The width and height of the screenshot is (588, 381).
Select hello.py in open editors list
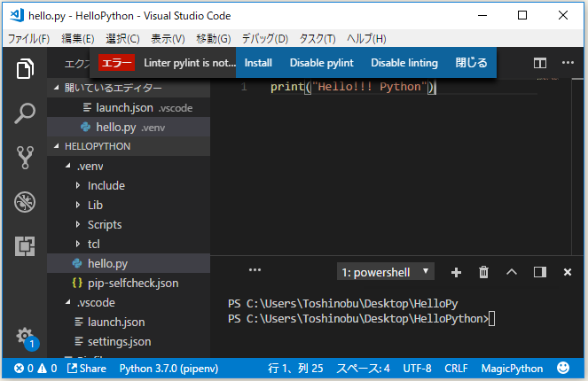pos(129,127)
